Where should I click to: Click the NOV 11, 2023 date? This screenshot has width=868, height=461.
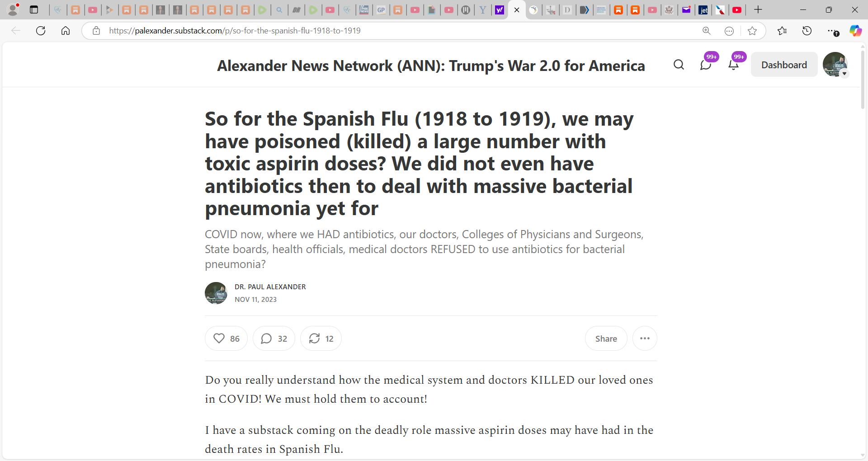(255, 300)
